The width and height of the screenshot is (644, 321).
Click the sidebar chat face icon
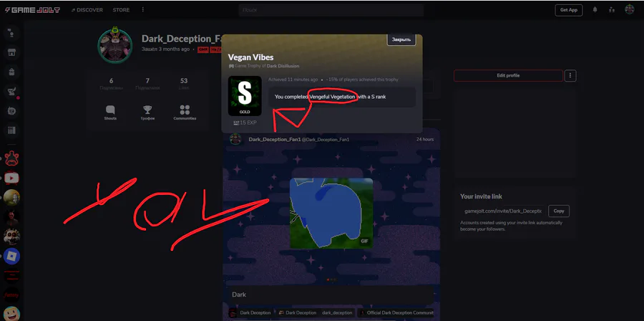[11, 111]
